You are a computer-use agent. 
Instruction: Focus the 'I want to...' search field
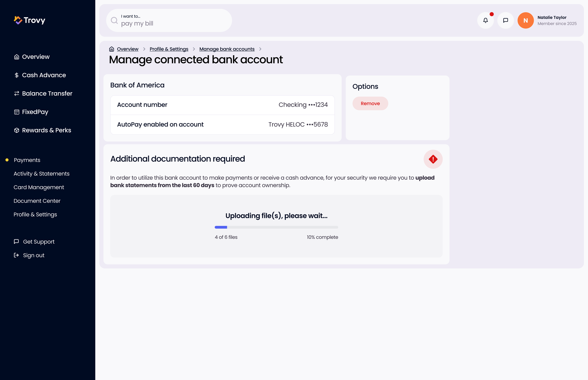click(x=169, y=20)
